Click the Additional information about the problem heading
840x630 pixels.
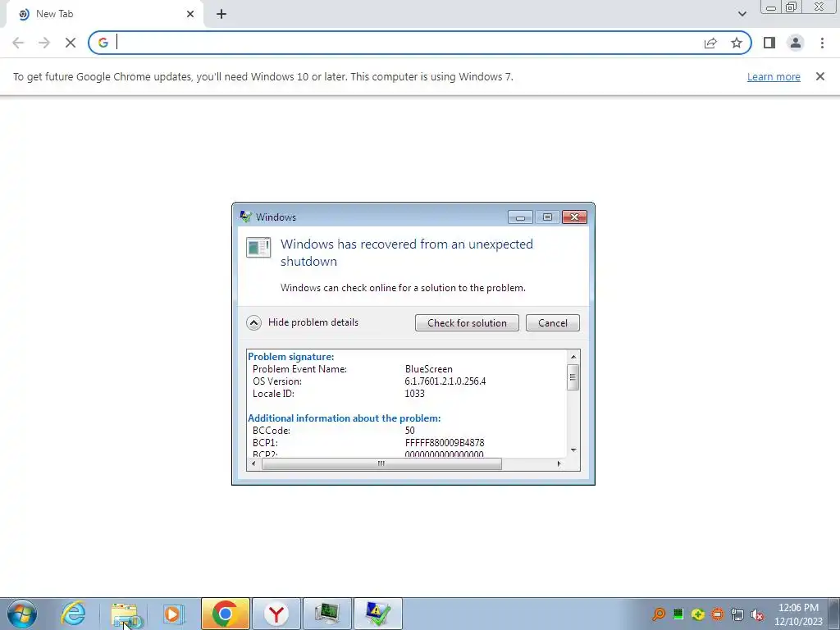[344, 418]
